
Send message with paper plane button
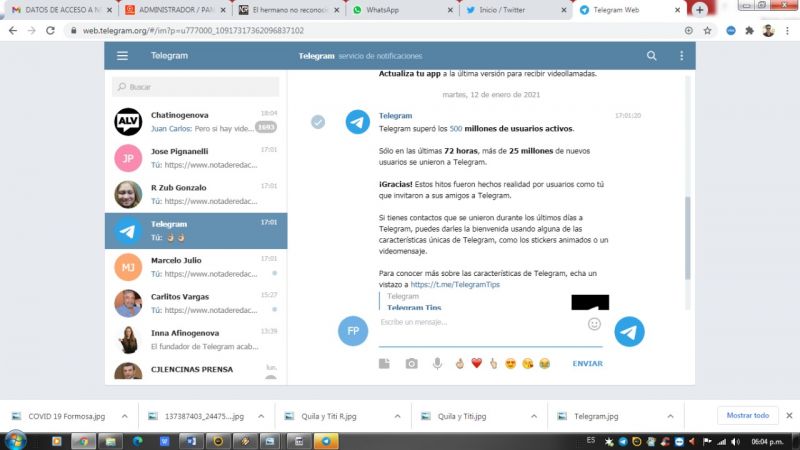[x=629, y=332]
